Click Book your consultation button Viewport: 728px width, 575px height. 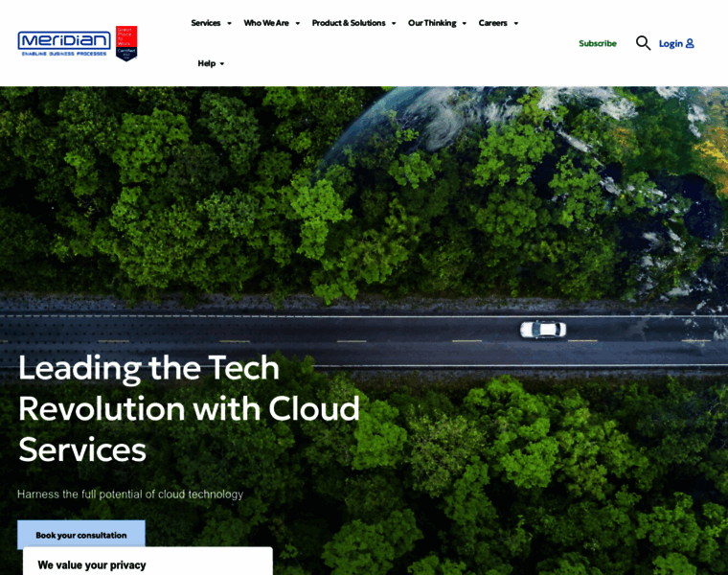pyautogui.click(x=81, y=535)
